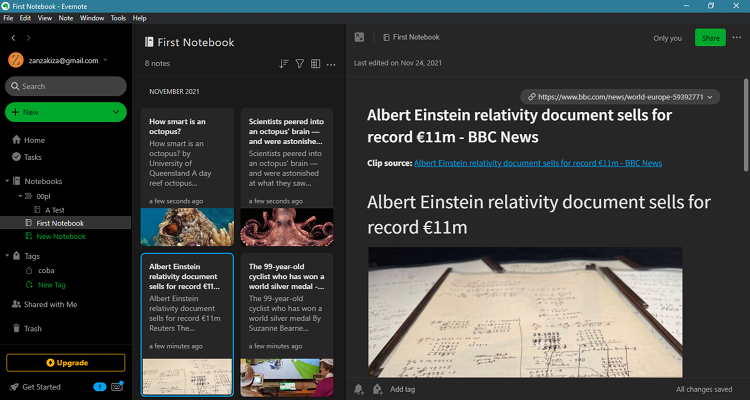The width and height of the screenshot is (750, 400).
Task: Open the Edit menu
Action: 25,18
